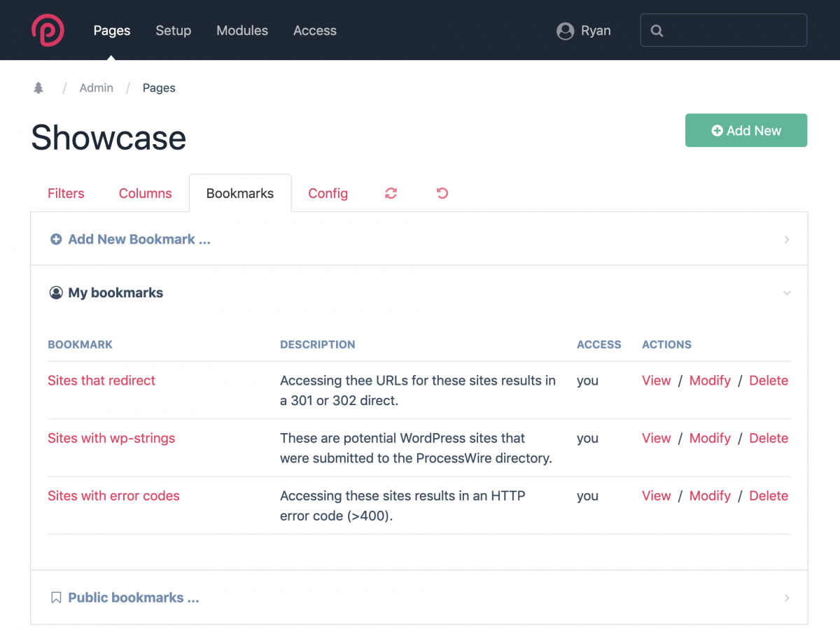This screenshot has height=629, width=840.
Task: Click the Pages breadcrumb
Action: (x=159, y=87)
